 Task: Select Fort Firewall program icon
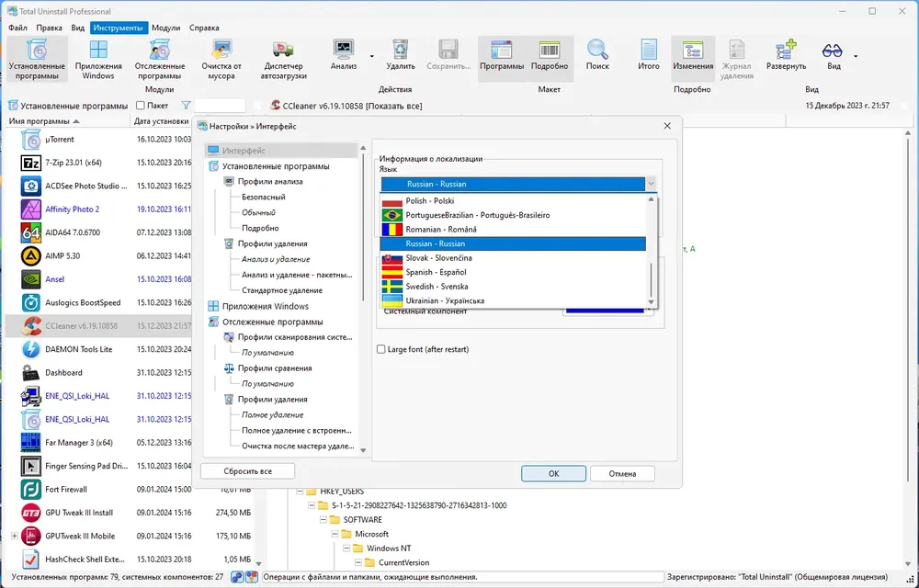[x=30, y=489]
